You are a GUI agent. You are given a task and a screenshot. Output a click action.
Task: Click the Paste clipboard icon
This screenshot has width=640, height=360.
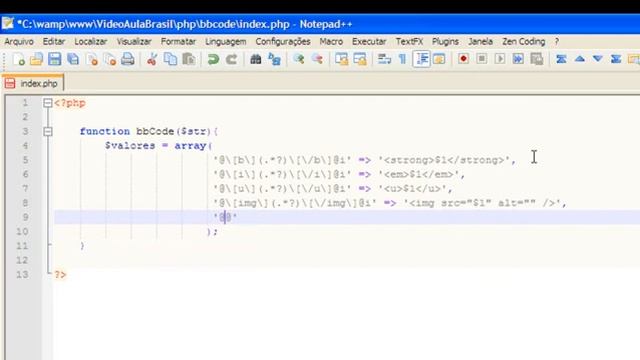[189, 60]
